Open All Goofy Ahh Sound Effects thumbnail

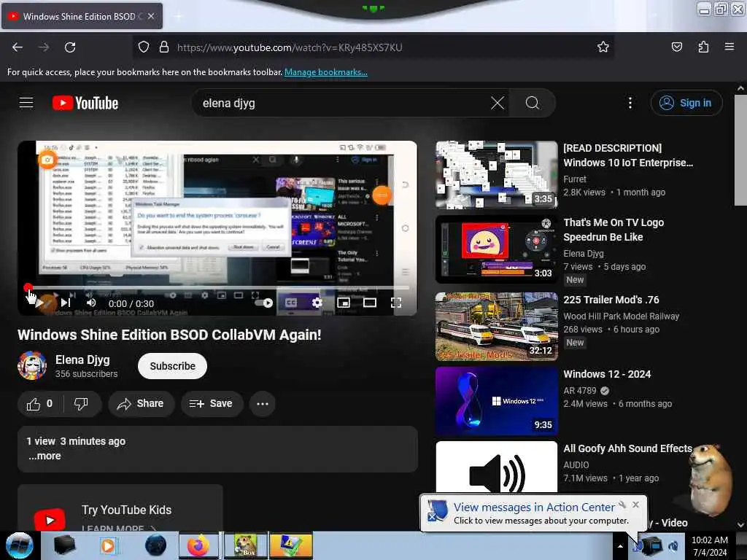496,467
